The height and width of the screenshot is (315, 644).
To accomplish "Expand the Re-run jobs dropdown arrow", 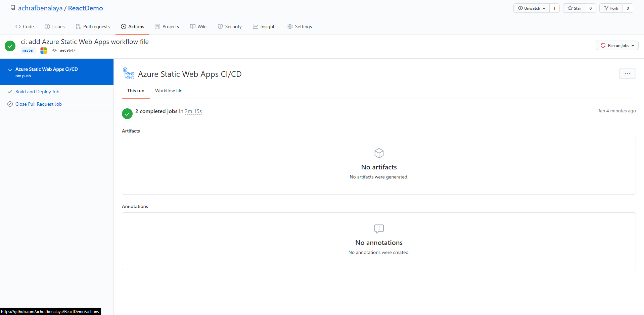I will (633, 45).
